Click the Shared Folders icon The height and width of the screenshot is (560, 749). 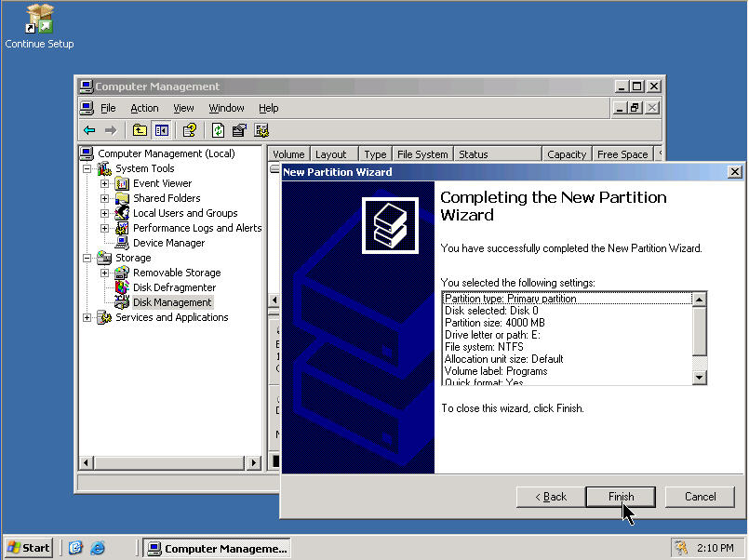coord(122,198)
